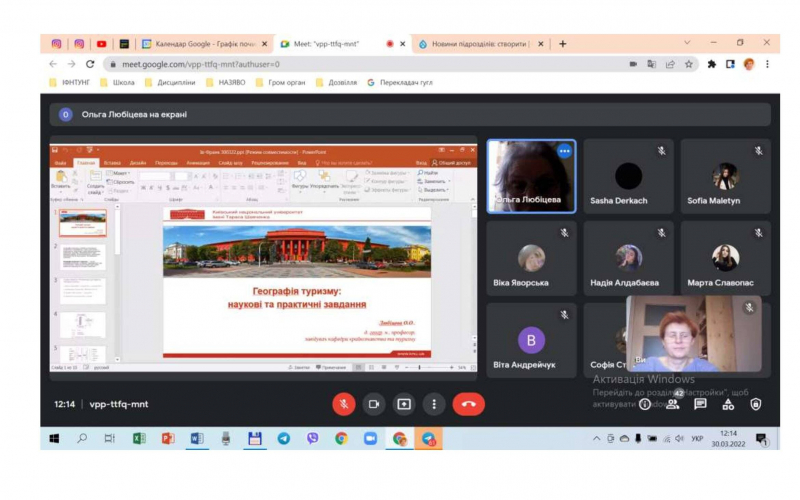The width and height of the screenshot is (800, 500).
Task: Click the Present now screen-share button
Action: [404, 404]
